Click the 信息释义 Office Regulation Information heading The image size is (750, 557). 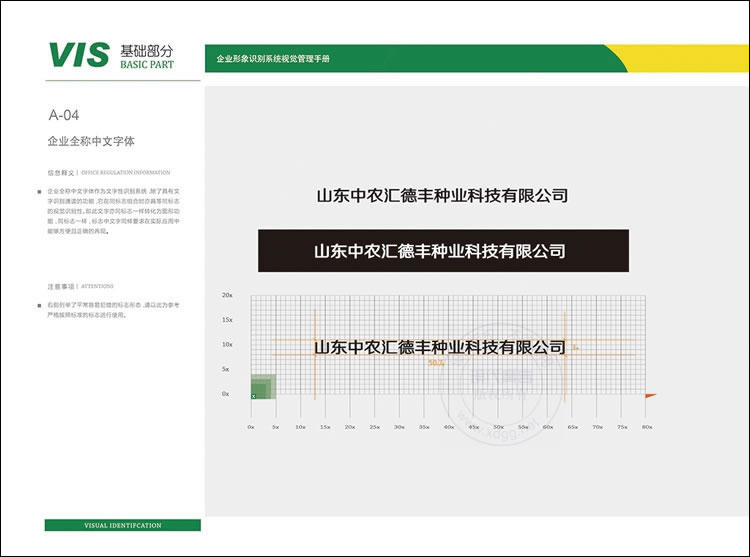[x=108, y=172]
